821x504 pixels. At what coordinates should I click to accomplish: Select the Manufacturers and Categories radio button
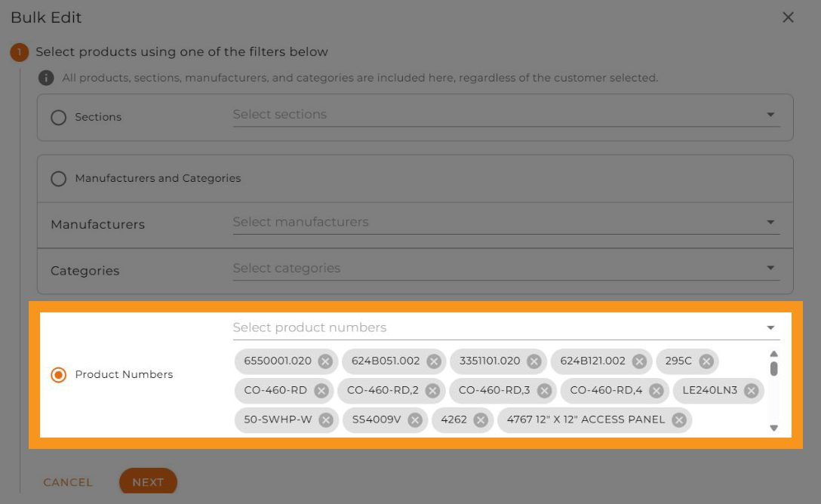pos(58,179)
